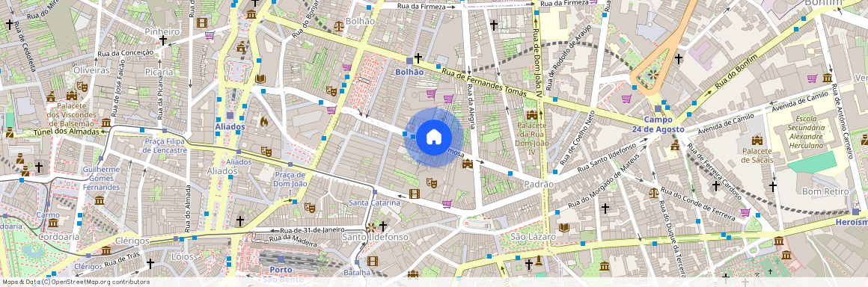Screen dimensions: 868x287
Task: Select the Heroísmo station label
Action: tap(851, 221)
